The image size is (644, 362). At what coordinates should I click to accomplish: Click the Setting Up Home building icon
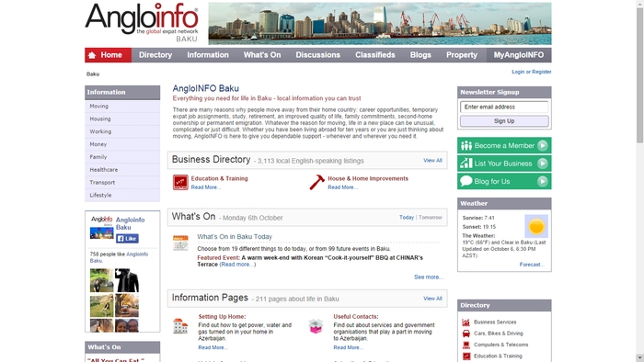180,326
